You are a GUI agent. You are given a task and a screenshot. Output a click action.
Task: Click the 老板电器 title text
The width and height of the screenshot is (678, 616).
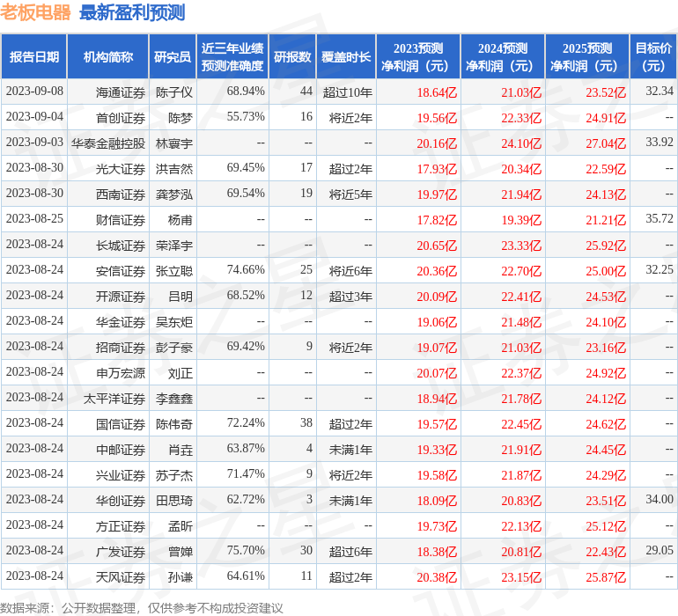[35, 12]
